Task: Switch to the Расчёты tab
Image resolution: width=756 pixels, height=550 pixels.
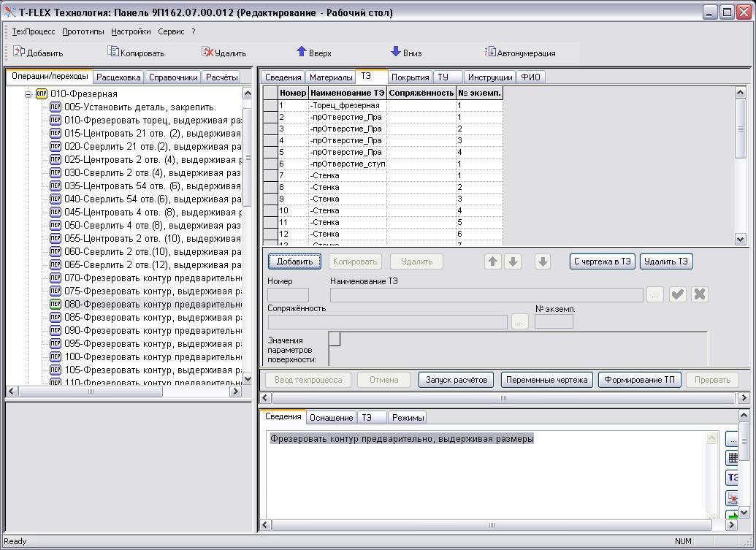Action: [222, 77]
